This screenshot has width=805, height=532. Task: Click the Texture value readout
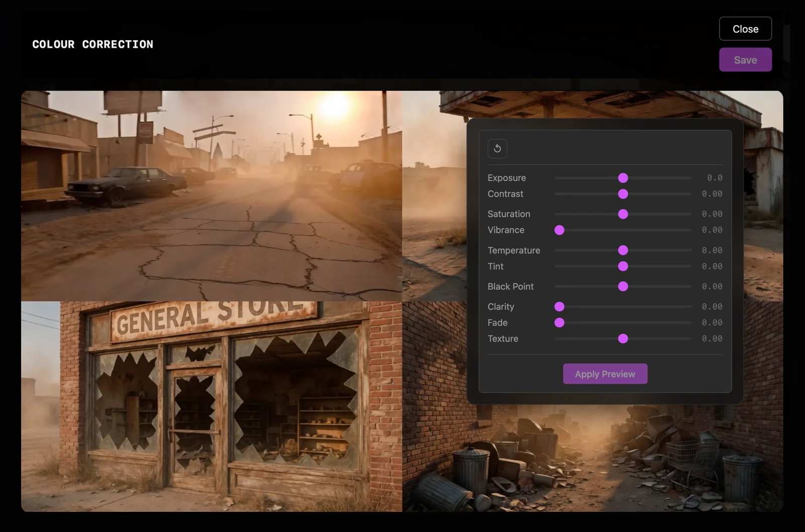pos(712,339)
